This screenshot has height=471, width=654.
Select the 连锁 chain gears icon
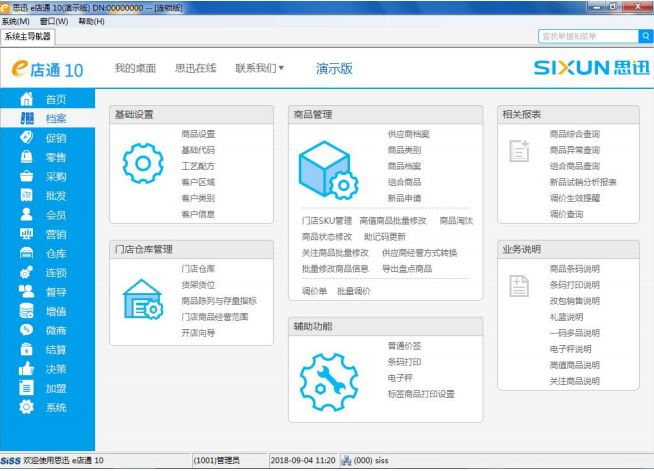(26, 272)
